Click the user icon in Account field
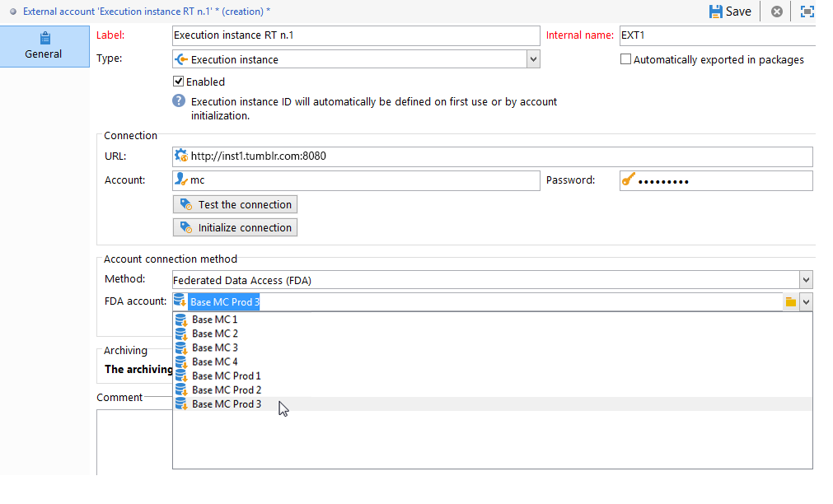The width and height of the screenshot is (833, 504). 181,180
